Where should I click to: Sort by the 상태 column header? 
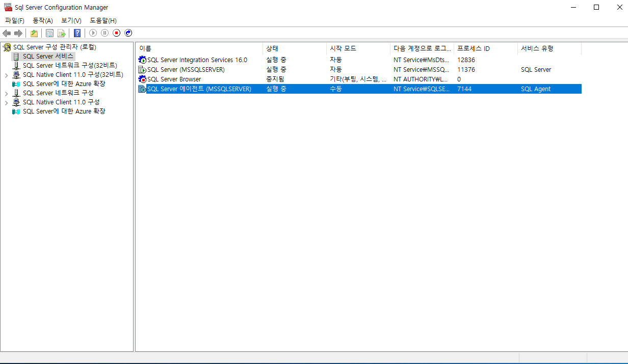(295, 48)
